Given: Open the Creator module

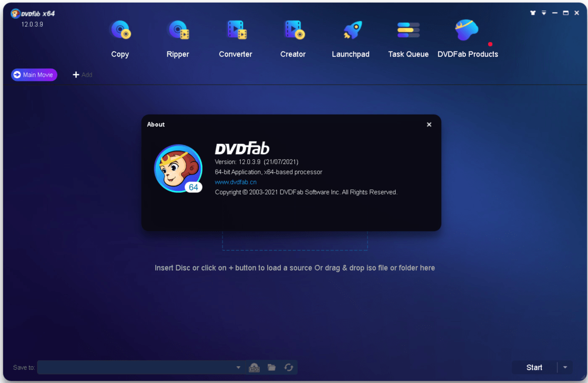Looking at the screenshot, I should tap(293, 39).
